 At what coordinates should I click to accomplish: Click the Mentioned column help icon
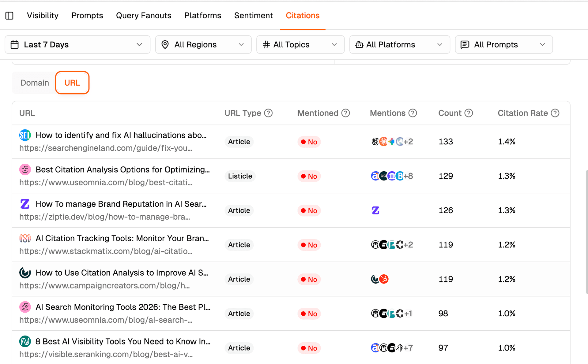[x=346, y=113]
